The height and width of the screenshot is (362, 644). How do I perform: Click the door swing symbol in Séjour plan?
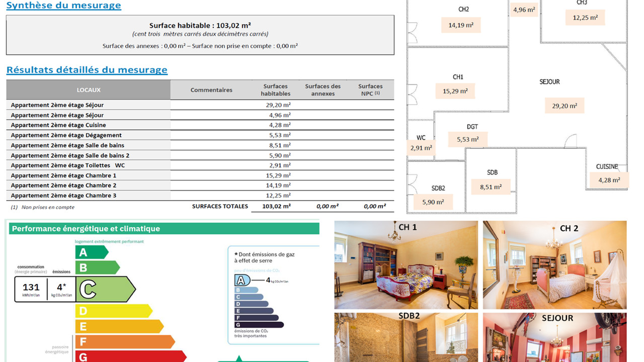pos(570,141)
